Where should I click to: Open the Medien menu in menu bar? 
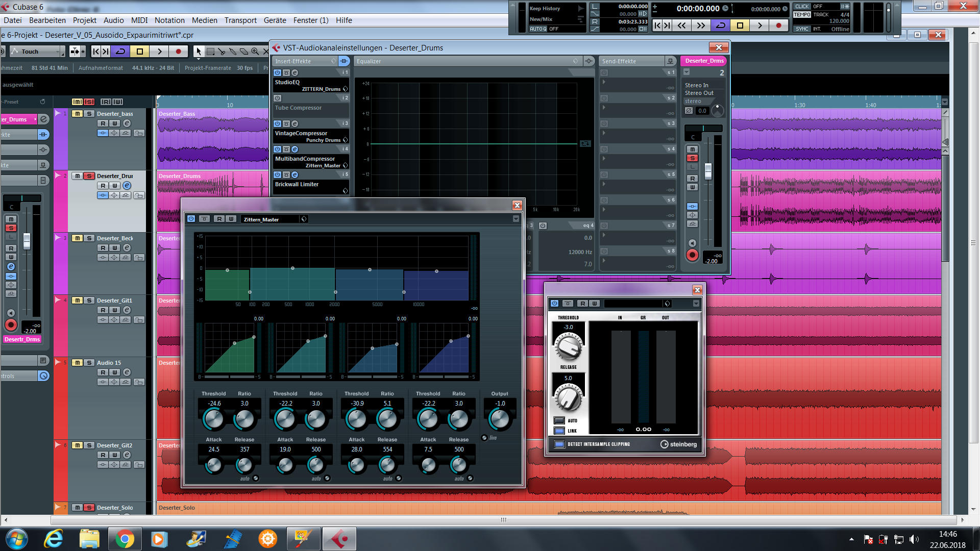(x=203, y=20)
